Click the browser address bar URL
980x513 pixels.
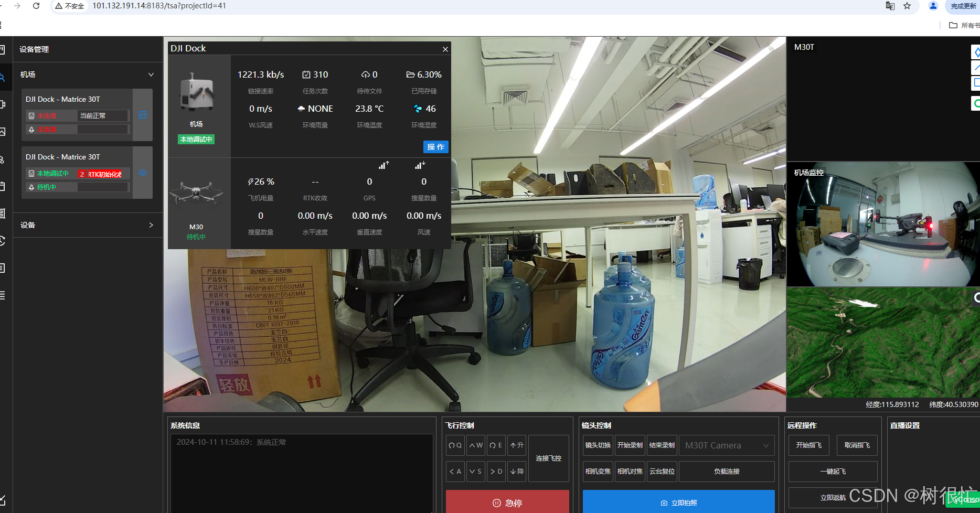click(159, 6)
